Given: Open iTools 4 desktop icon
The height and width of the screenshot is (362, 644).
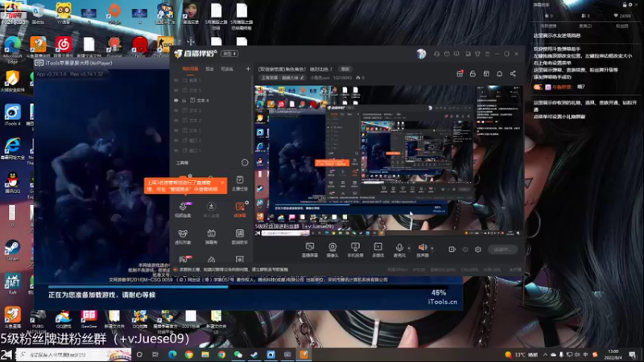Looking at the screenshot, I should tap(12, 115).
